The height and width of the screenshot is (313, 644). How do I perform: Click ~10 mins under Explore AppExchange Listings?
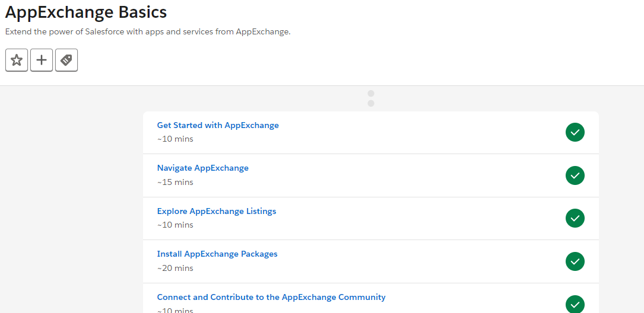pyautogui.click(x=175, y=225)
